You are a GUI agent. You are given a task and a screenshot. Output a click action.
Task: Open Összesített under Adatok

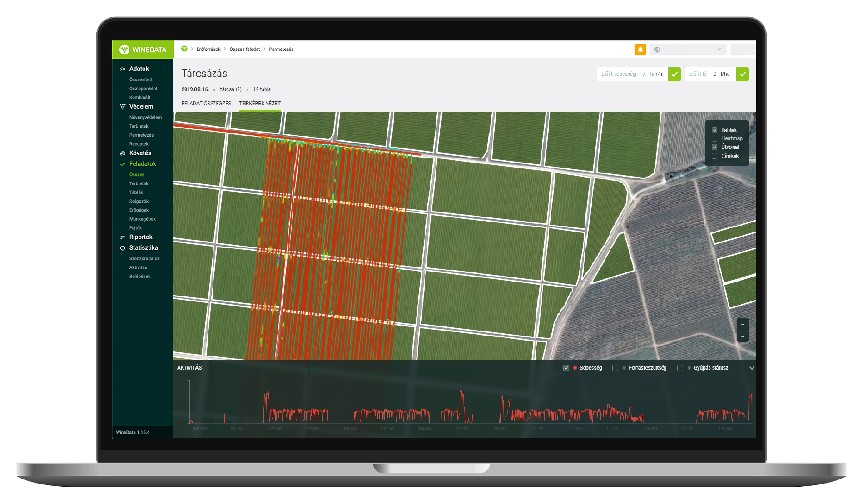[141, 80]
